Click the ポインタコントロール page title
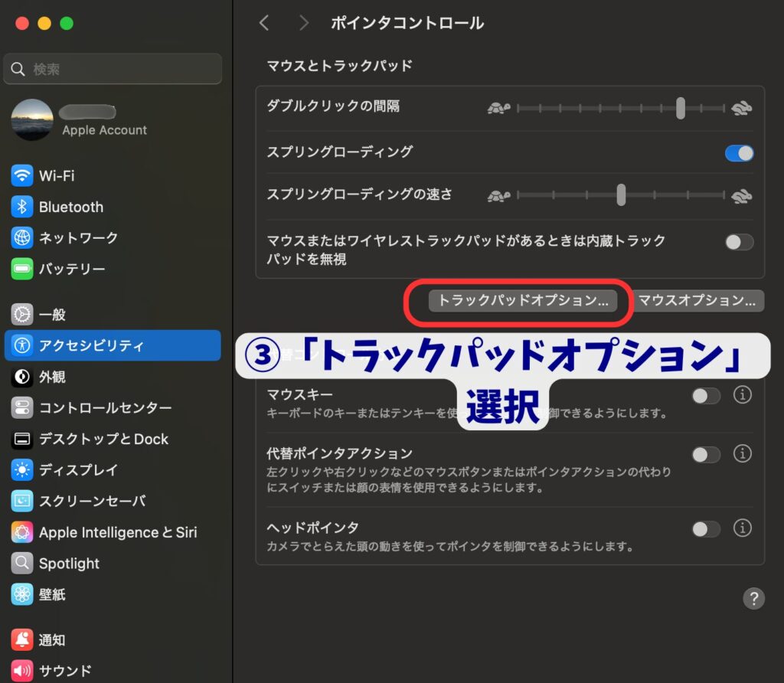784x683 pixels. (407, 23)
